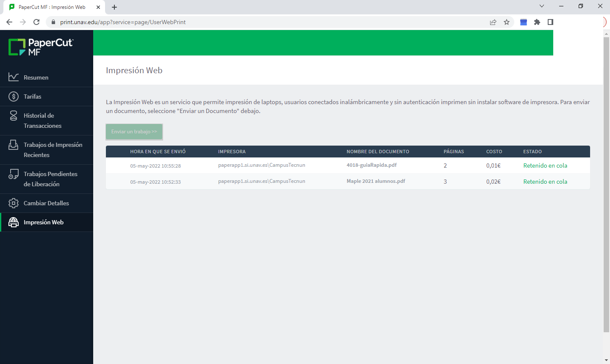This screenshot has height=364, width=610.
Task: Click the share page icon in address bar
Action: (x=493, y=22)
